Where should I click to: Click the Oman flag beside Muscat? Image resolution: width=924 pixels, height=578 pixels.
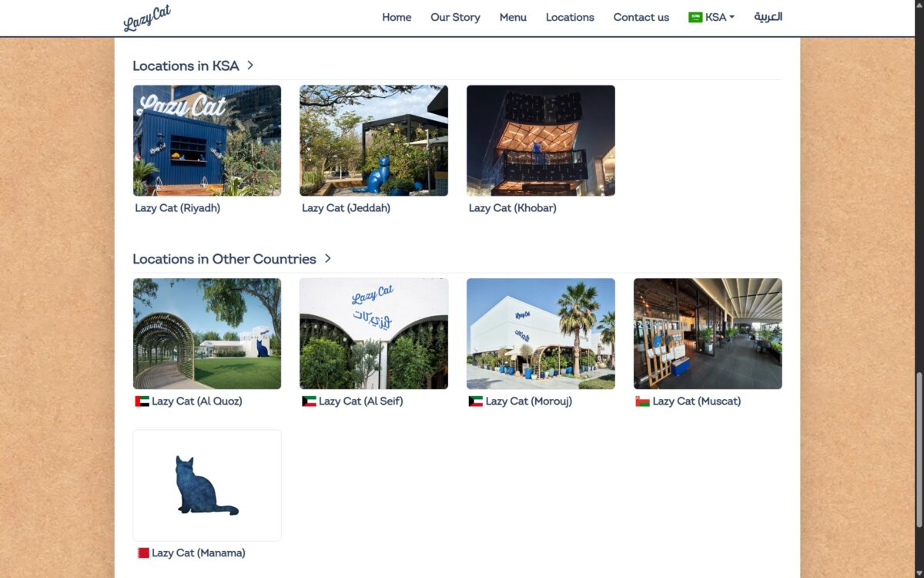point(643,402)
